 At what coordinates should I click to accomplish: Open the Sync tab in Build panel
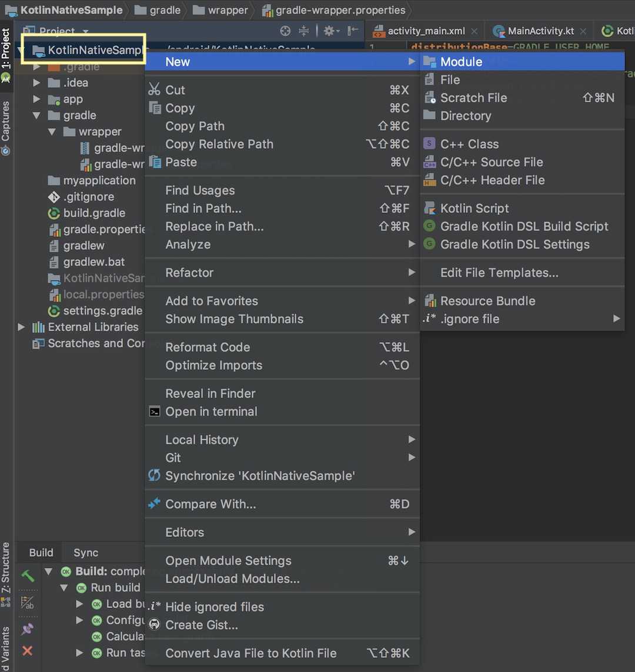86,553
